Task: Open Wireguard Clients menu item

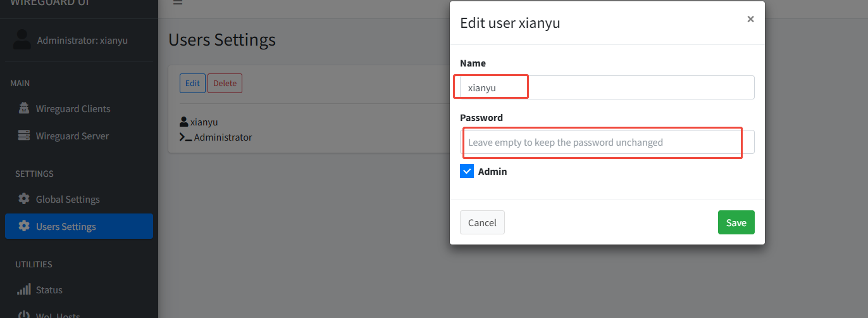Action: [73, 108]
